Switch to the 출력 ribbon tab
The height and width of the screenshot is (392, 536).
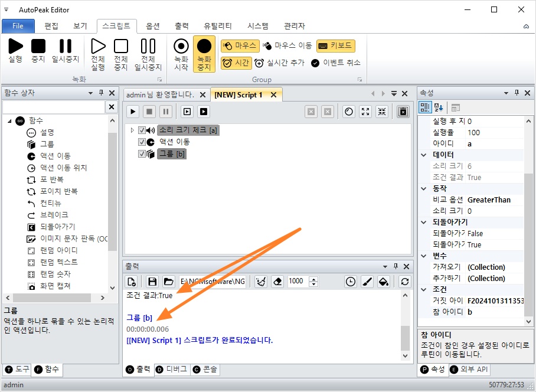tap(181, 26)
